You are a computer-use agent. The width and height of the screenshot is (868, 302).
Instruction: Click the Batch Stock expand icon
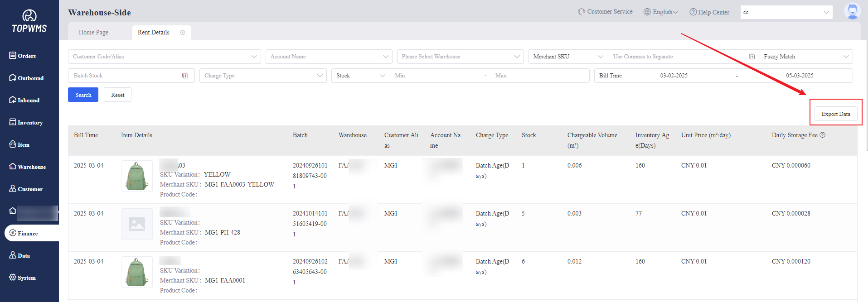[x=185, y=76]
